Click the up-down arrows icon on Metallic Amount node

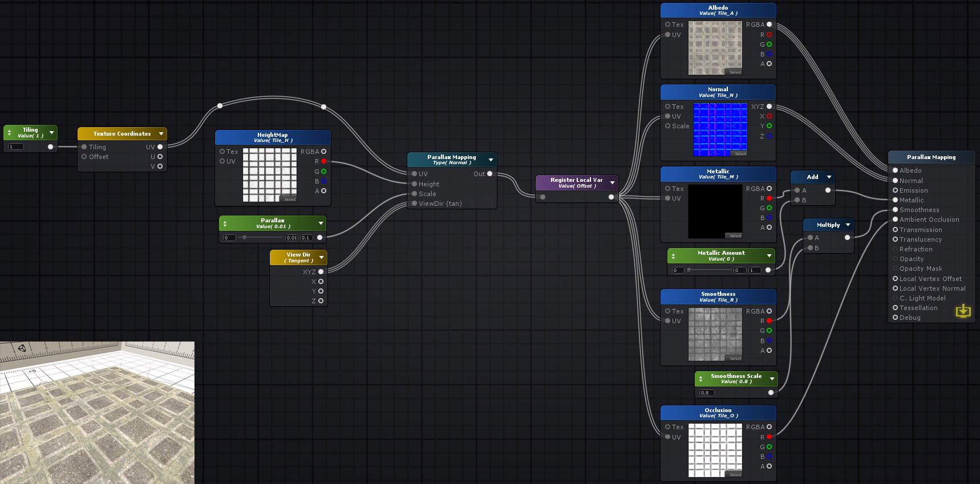pyautogui.click(x=673, y=256)
